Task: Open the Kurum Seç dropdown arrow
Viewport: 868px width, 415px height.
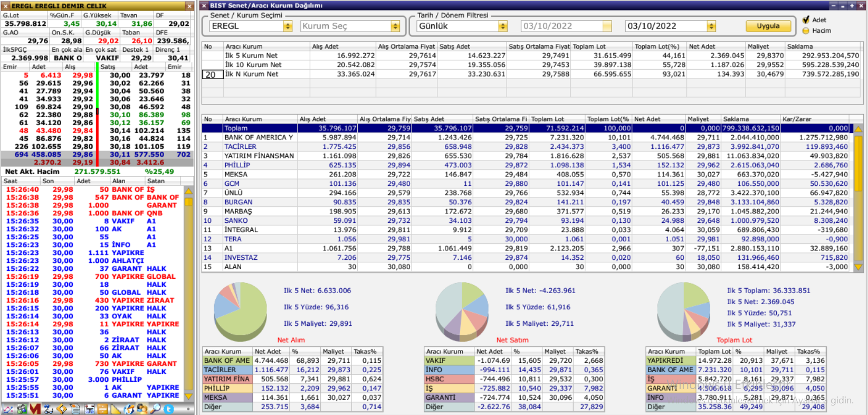Action: click(395, 26)
